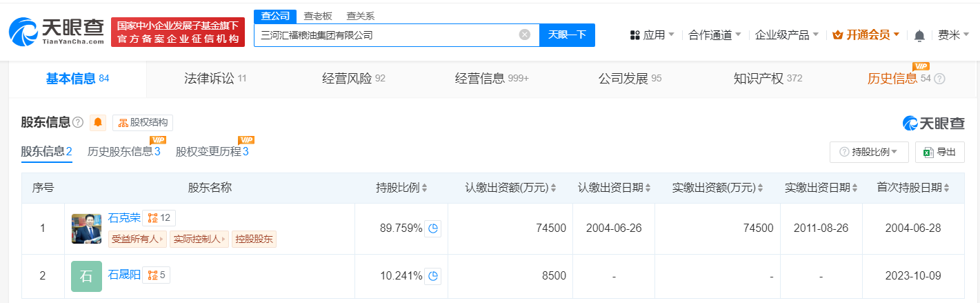Viewport: 980px width, 303px height.
Task: Open 石克荣's 12 related companies badge
Action: click(x=160, y=218)
